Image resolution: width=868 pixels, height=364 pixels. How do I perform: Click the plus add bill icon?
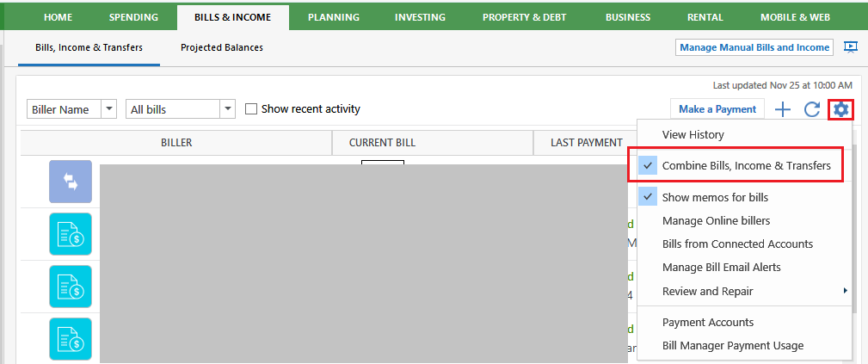(x=782, y=109)
